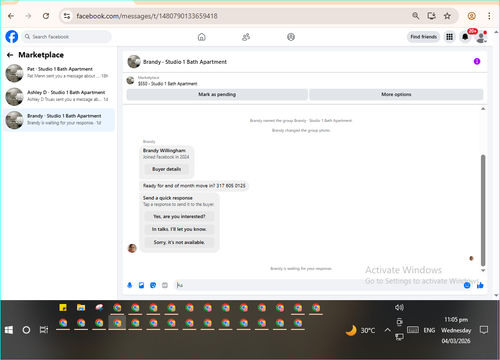Viewport: 500px width, 360px height.
Task: Open the Facebook menu grid icon
Action: pos(449,37)
